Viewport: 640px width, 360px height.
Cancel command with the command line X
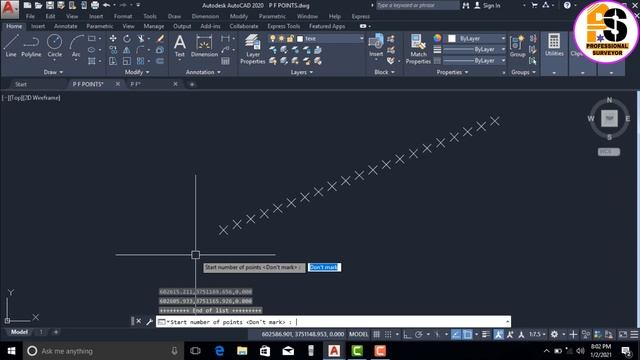139,322
